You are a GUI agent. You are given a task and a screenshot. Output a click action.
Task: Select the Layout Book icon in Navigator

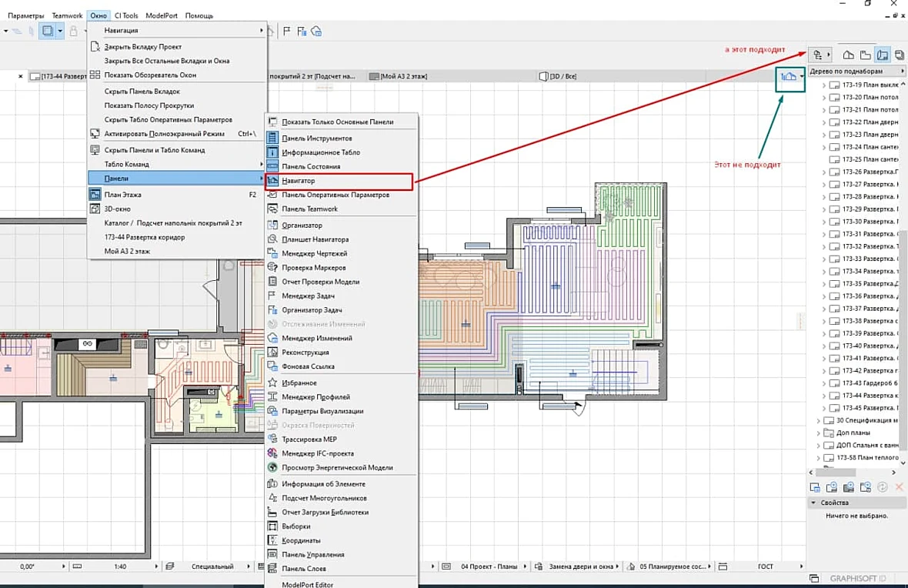[883, 55]
